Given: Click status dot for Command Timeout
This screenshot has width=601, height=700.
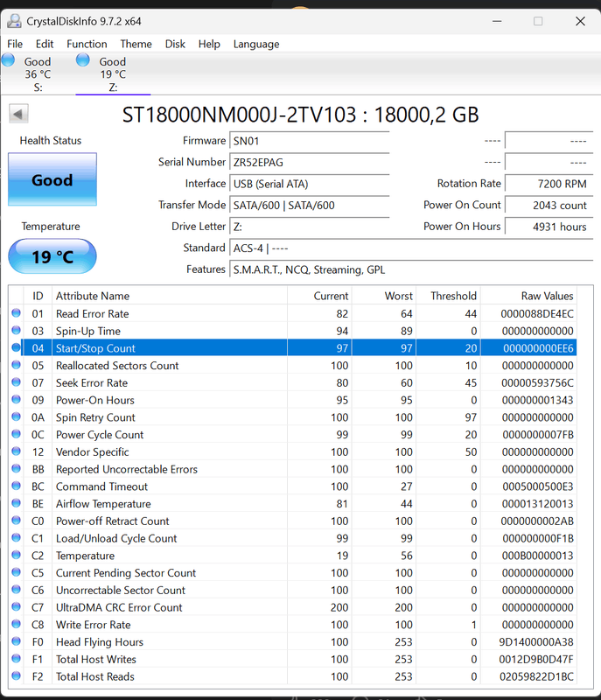Looking at the screenshot, I should pos(16,486).
